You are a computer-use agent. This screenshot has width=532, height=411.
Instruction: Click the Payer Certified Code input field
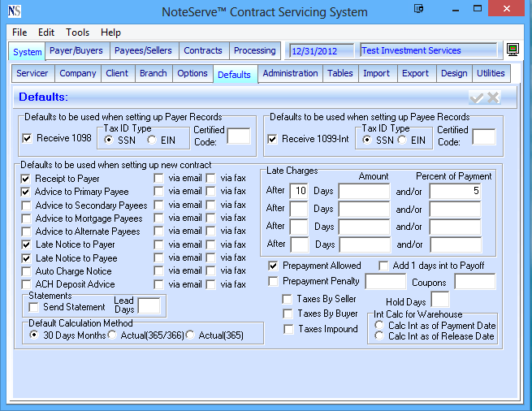tap(239, 136)
